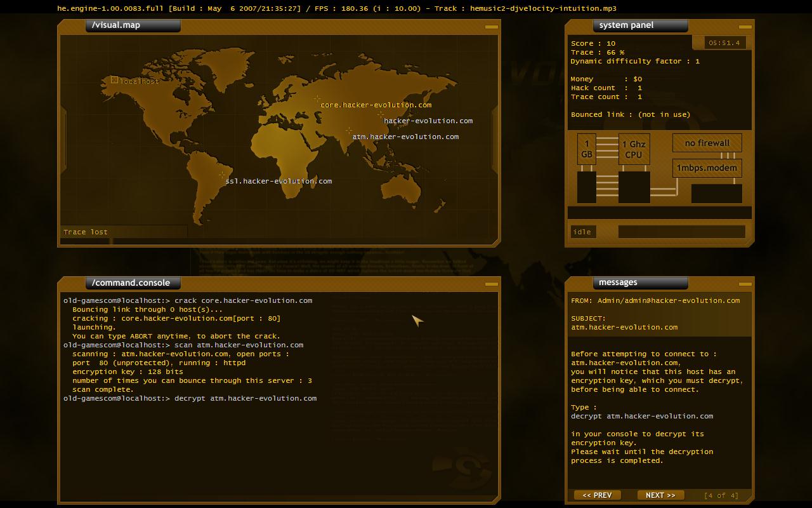Click the Hack count value line
This screenshot has height=508, width=812.
pos(606,88)
